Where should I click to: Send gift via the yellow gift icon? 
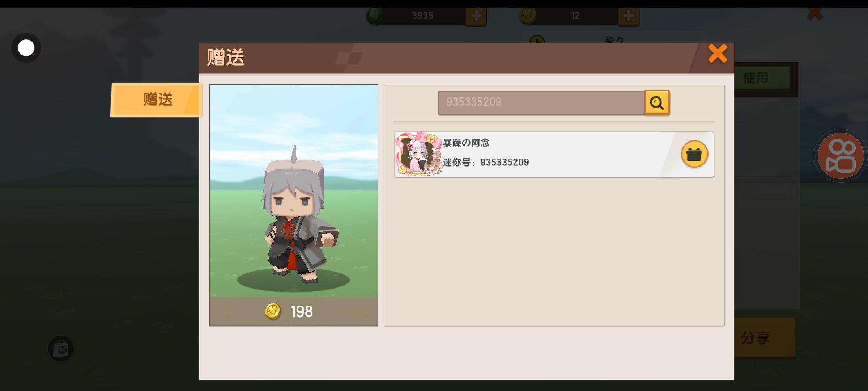[x=694, y=154]
